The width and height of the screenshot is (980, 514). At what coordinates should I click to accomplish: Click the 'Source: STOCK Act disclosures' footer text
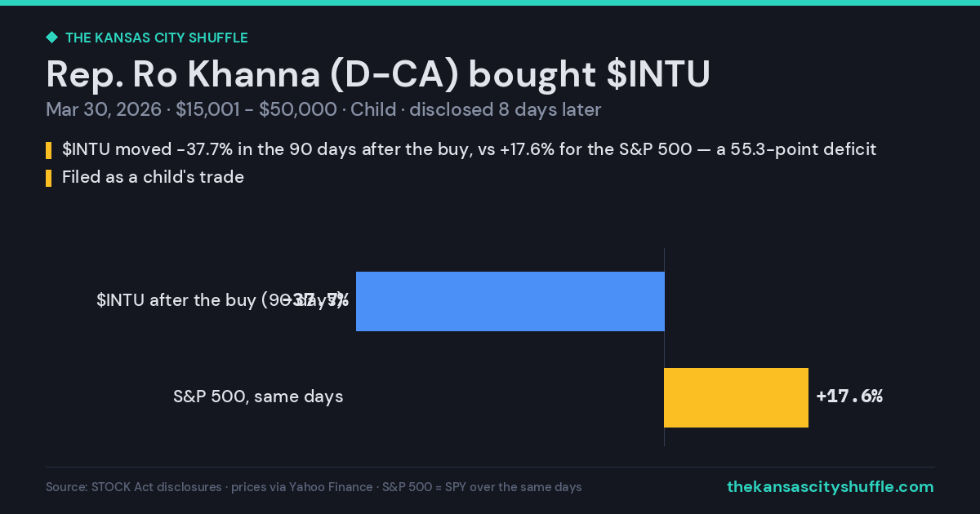[133, 487]
